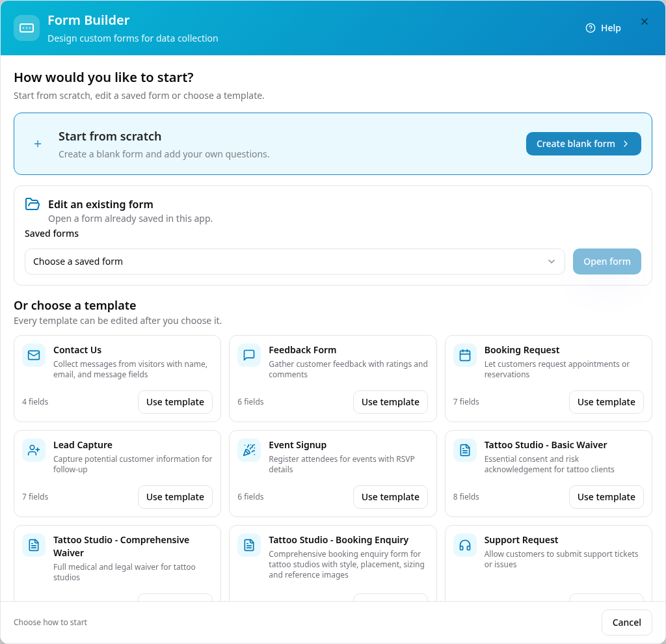Viewport: 666px width, 644px height.
Task: Click the document icon on Tattoo Studio - Booking Enquiry
Action: point(249,545)
